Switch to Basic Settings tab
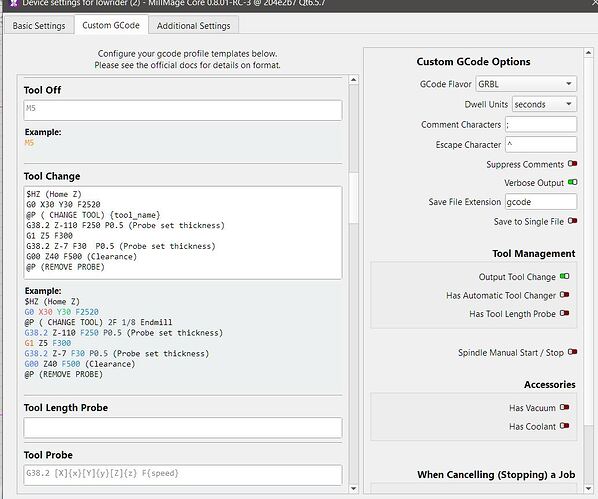The image size is (598, 499). [39, 26]
